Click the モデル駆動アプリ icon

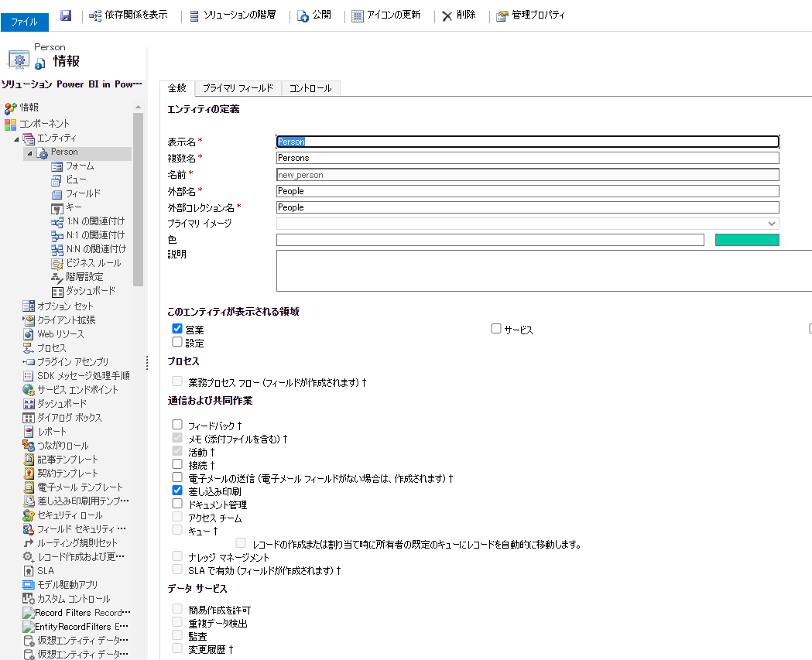pyautogui.click(x=29, y=585)
